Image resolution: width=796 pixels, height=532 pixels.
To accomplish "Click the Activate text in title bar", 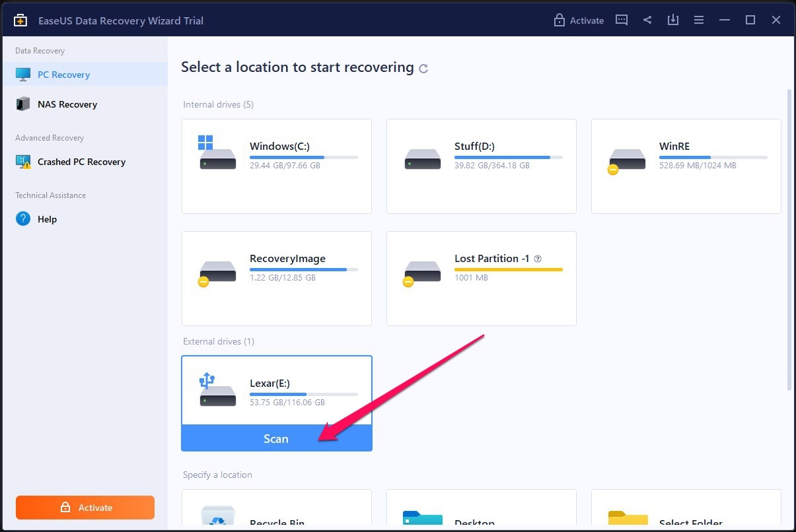I will (587, 20).
